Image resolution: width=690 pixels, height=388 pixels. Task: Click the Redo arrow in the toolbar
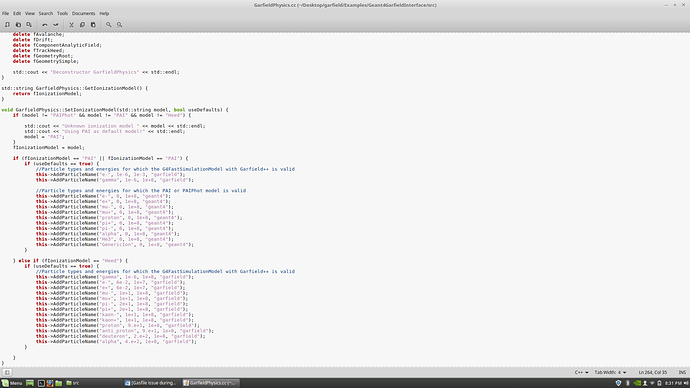click(55, 25)
